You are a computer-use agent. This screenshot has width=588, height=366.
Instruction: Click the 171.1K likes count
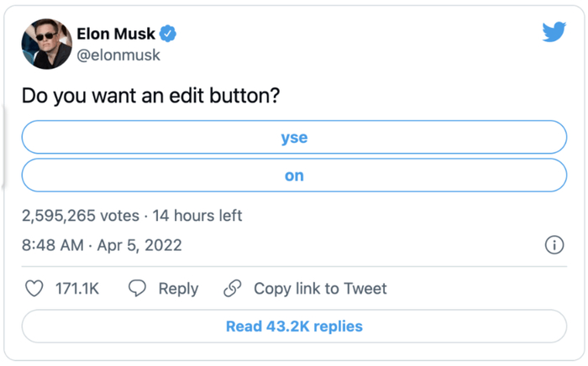77,289
